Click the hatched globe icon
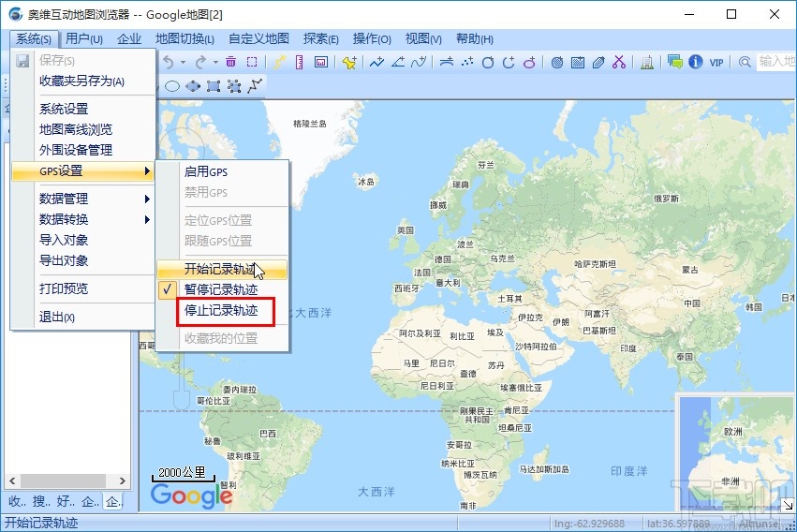The height and width of the screenshot is (532, 797). (557, 62)
